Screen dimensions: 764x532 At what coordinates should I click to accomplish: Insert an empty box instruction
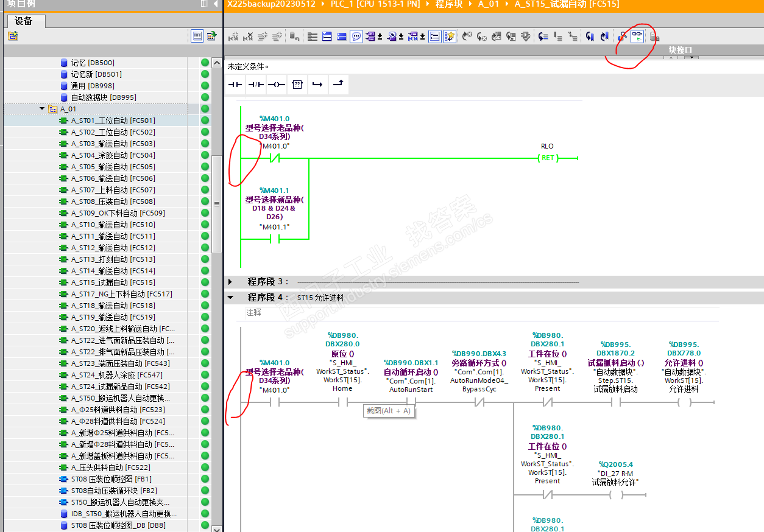pos(297,85)
